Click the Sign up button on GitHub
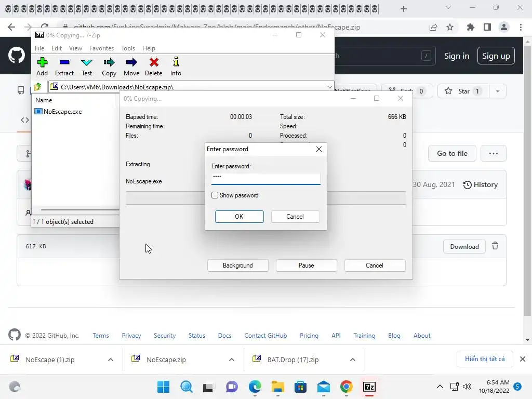The image size is (532, 399). click(x=496, y=56)
